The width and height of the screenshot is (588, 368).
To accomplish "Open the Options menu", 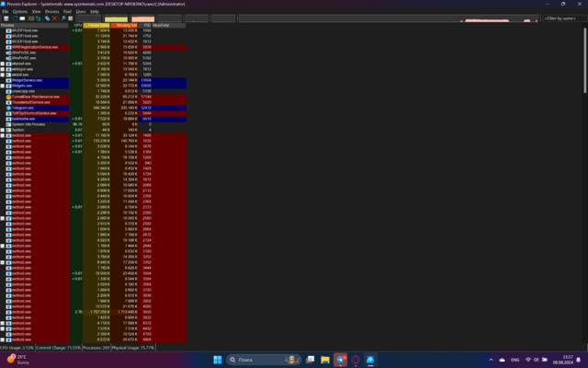I will point(20,11).
